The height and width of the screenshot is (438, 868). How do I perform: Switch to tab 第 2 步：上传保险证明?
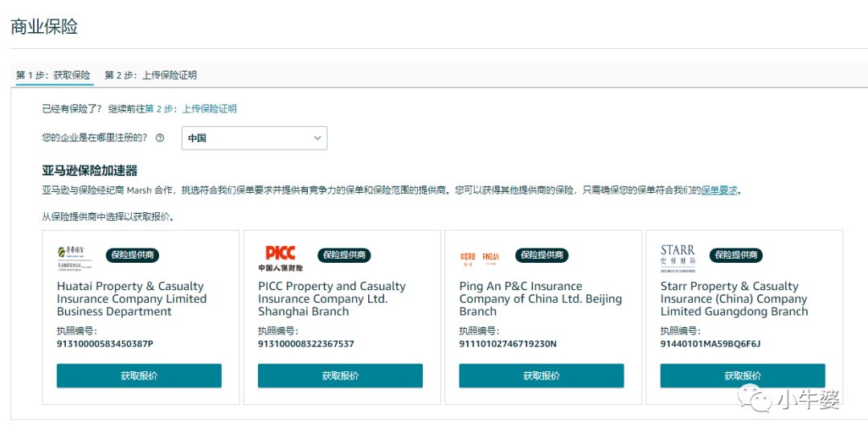pos(150,76)
